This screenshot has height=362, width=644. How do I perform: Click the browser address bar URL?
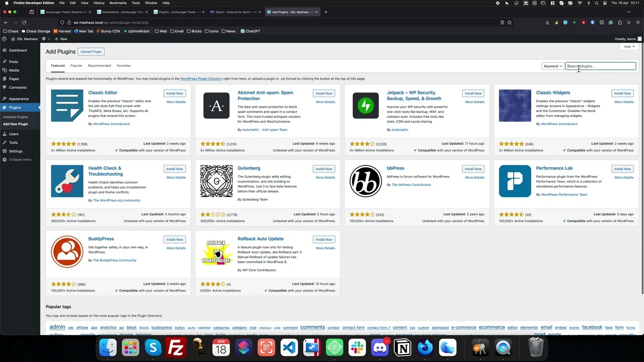click(x=111, y=22)
